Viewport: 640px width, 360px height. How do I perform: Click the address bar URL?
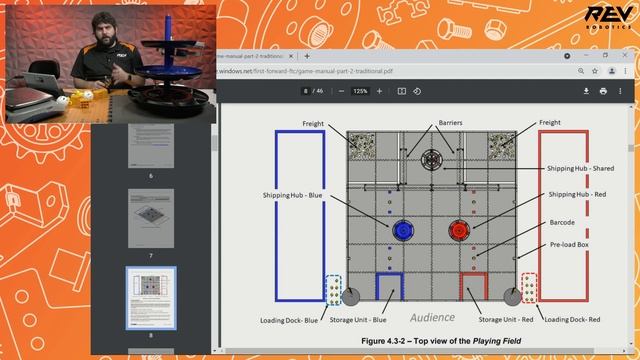305,71
